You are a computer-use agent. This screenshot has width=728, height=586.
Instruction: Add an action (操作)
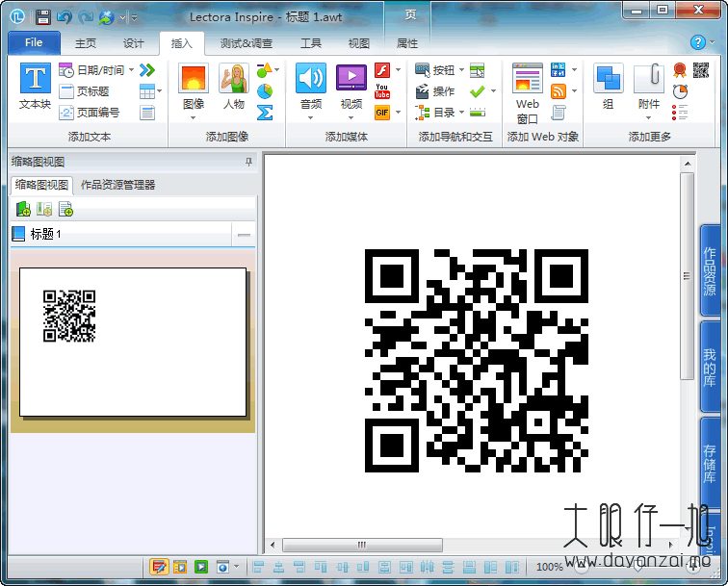(x=434, y=91)
